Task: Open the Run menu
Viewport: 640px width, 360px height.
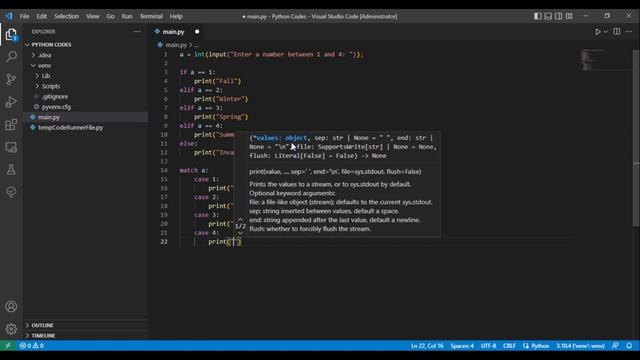Action: (127, 16)
